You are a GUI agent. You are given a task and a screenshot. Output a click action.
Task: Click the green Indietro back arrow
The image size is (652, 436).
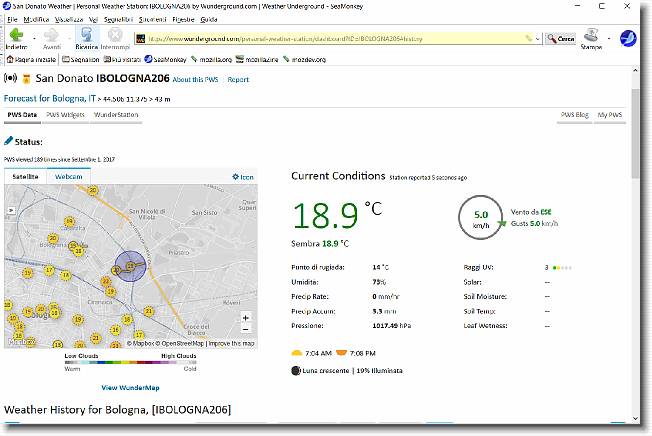(x=16, y=34)
